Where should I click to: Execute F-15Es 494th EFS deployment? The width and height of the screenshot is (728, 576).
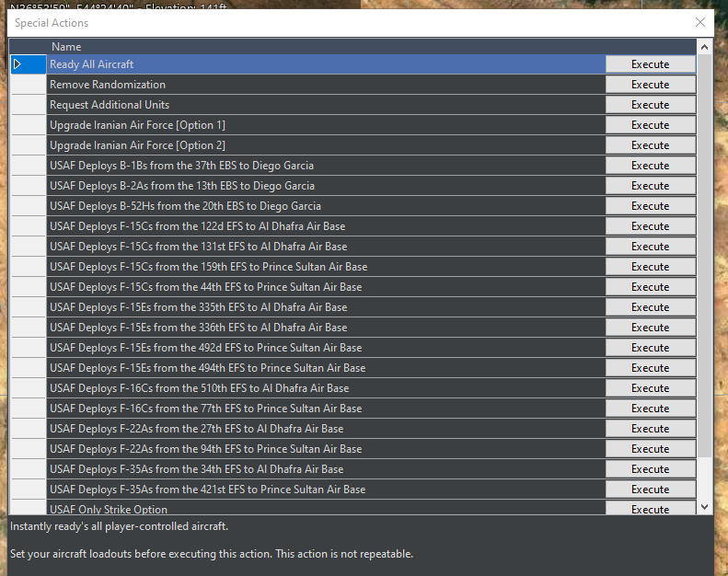651,368
